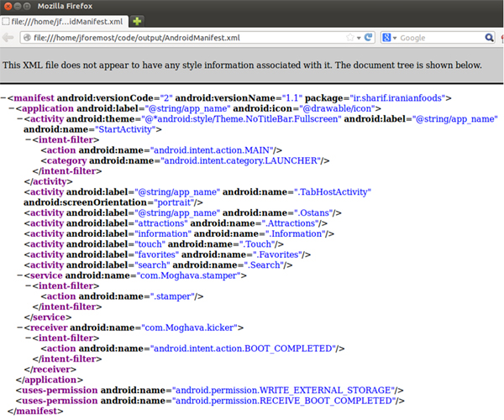Maximize the Firefox window
The height and width of the screenshot is (420, 504).
click(28, 6)
